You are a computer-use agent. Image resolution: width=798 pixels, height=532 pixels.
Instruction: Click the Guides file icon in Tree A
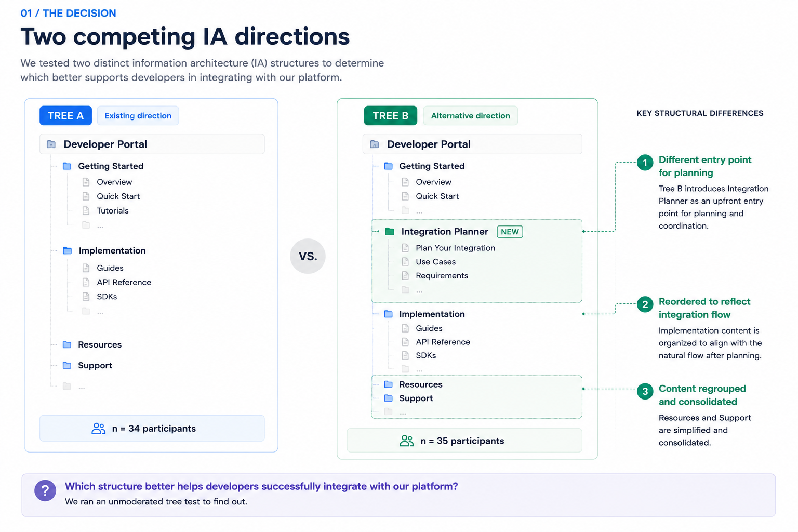pos(86,268)
